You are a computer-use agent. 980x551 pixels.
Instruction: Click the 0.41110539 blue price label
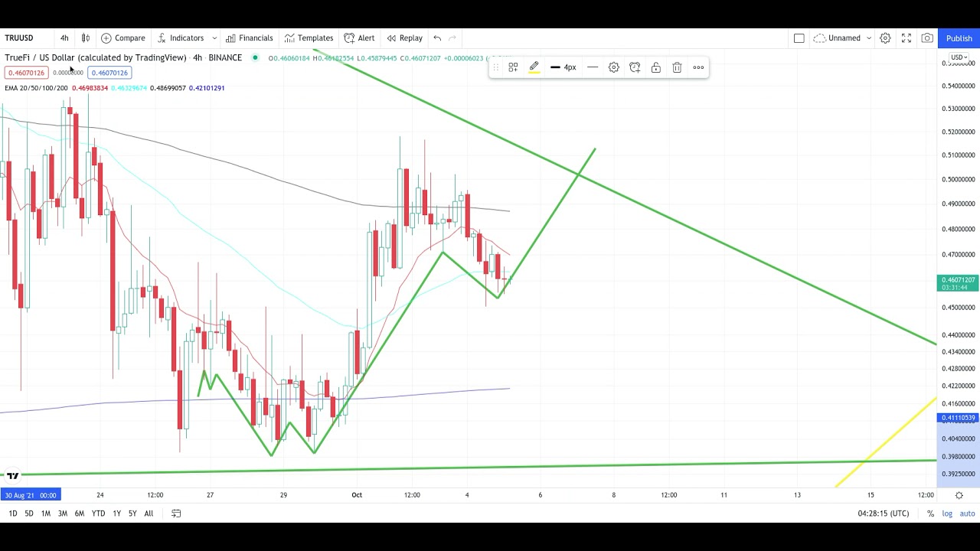pyautogui.click(x=958, y=419)
